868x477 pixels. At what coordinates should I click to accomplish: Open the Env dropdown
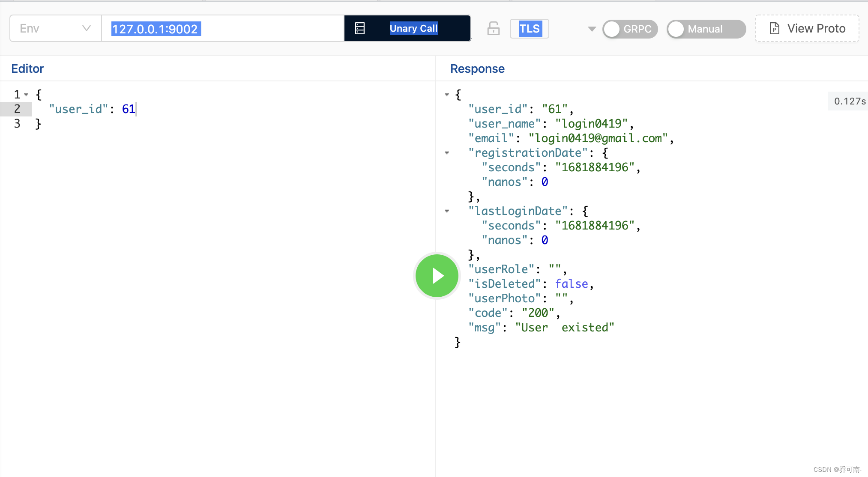click(55, 29)
